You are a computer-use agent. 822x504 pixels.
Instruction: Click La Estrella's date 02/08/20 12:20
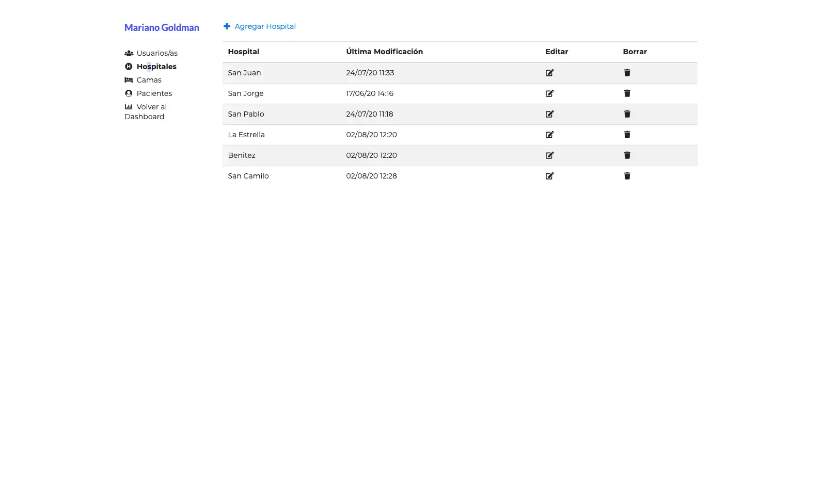coord(372,135)
